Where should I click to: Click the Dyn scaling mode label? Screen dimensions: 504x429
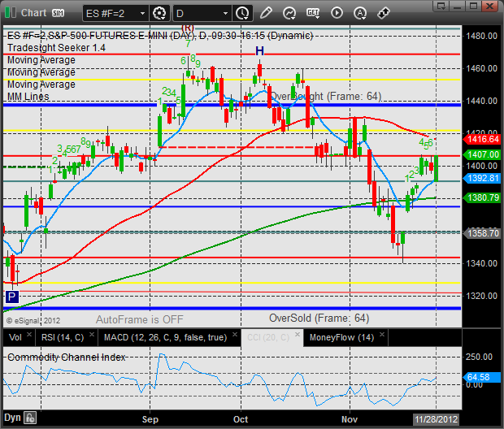[12, 418]
